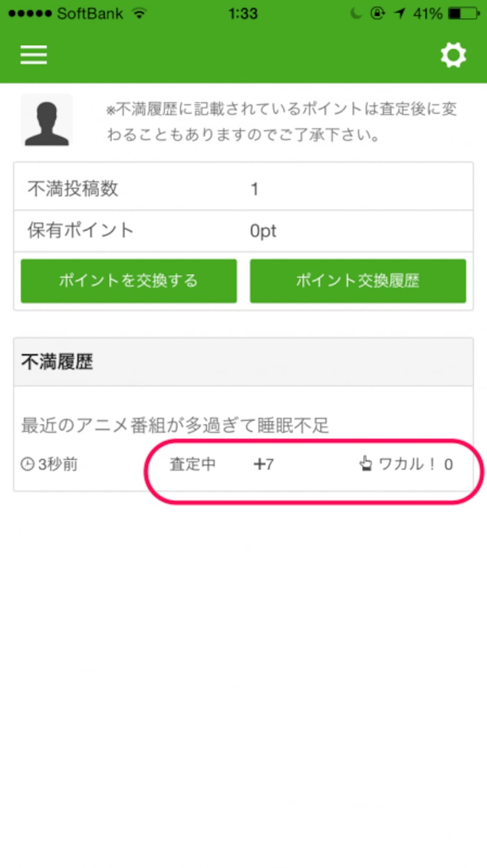The height and width of the screenshot is (868, 487).
Task: Tap the location arrow status icon
Action: coord(399,13)
